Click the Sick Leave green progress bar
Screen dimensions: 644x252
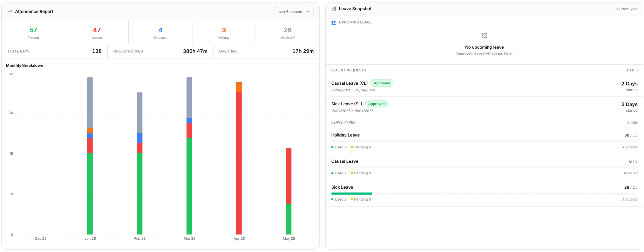(x=352, y=194)
